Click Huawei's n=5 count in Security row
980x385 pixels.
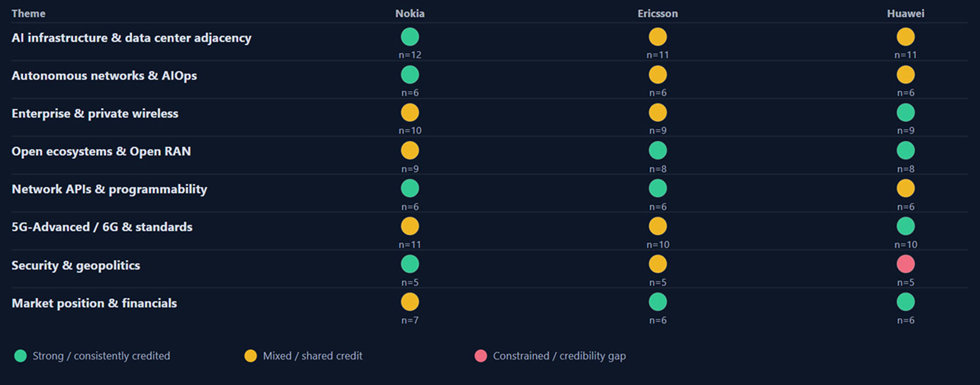click(x=906, y=283)
